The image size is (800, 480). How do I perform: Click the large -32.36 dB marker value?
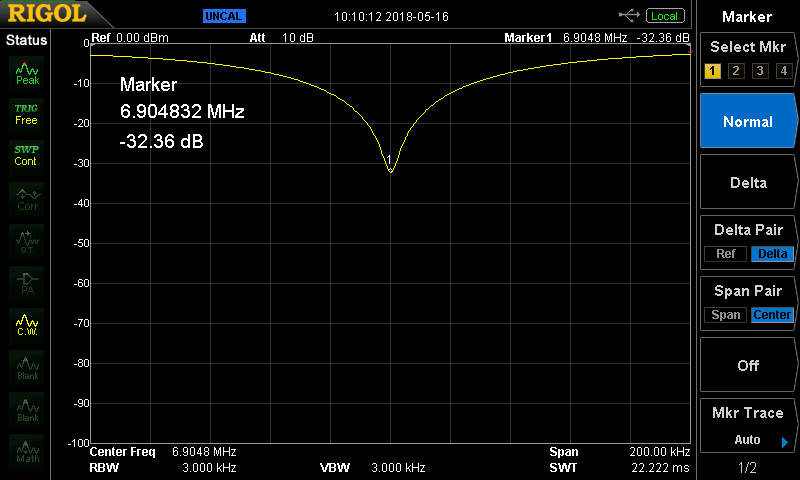click(161, 141)
